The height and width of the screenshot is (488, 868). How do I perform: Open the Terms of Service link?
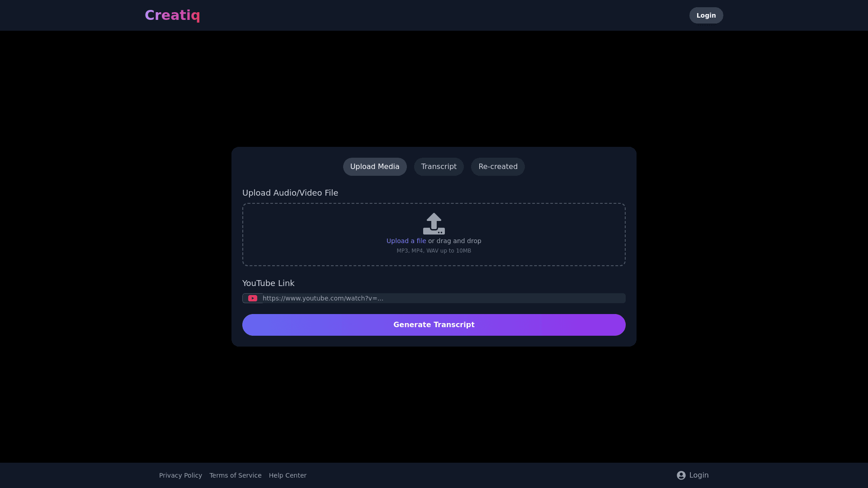(235, 475)
